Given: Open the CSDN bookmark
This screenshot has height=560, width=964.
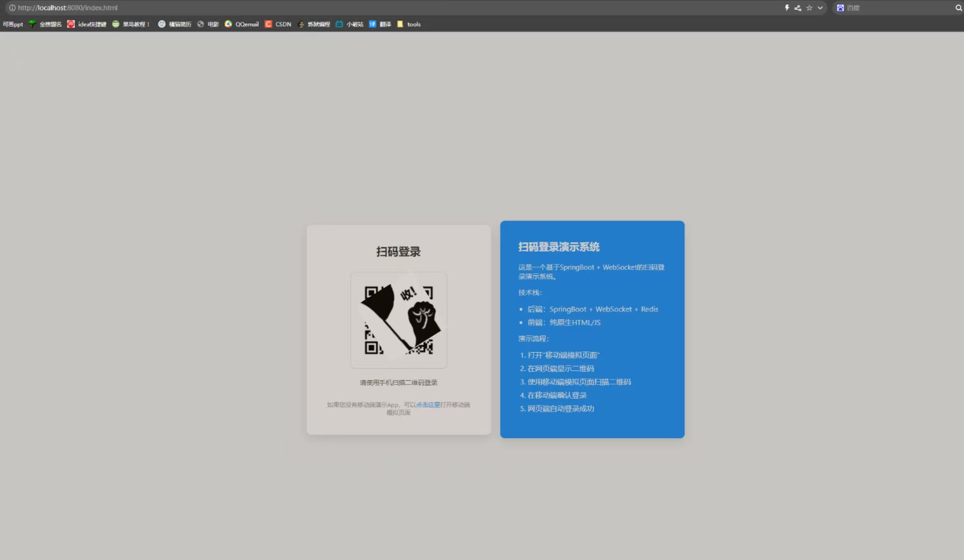Looking at the screenshot, I should [x=278, y=24].
